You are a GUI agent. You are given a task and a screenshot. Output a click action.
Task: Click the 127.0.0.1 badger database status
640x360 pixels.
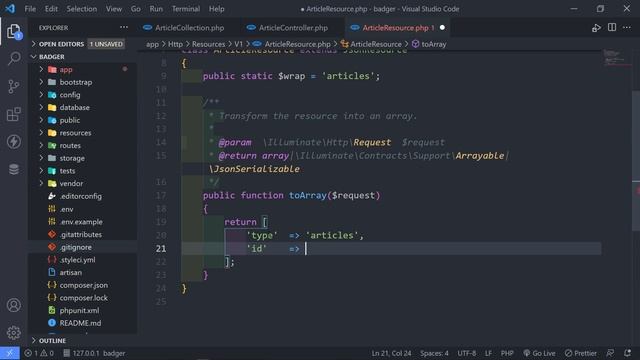tap(94, 353)
